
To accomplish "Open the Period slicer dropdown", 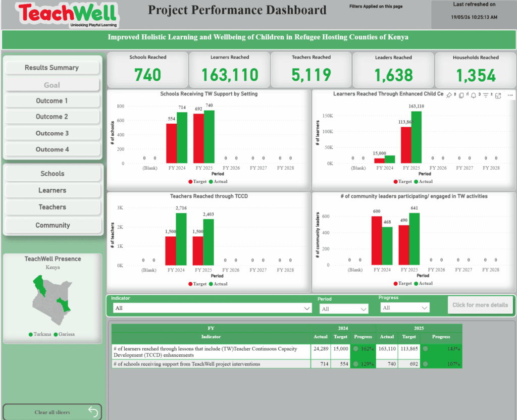I will [x=343, y=309].
